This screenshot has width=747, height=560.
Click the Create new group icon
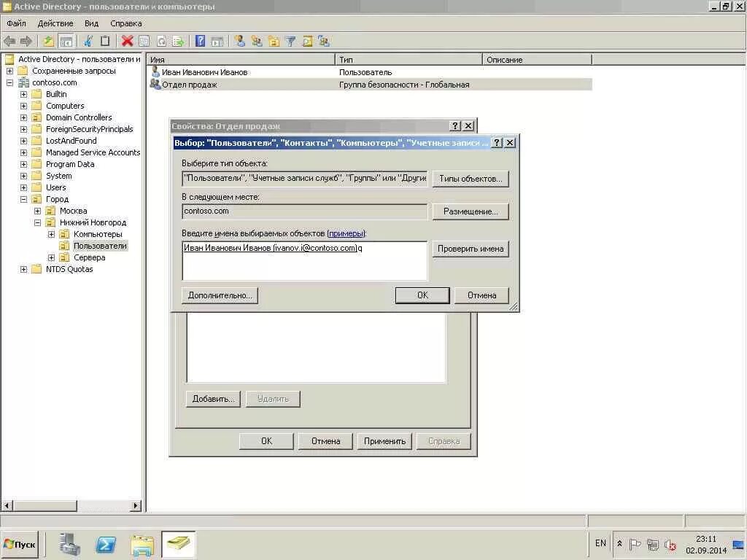click(x=257, y=42)
